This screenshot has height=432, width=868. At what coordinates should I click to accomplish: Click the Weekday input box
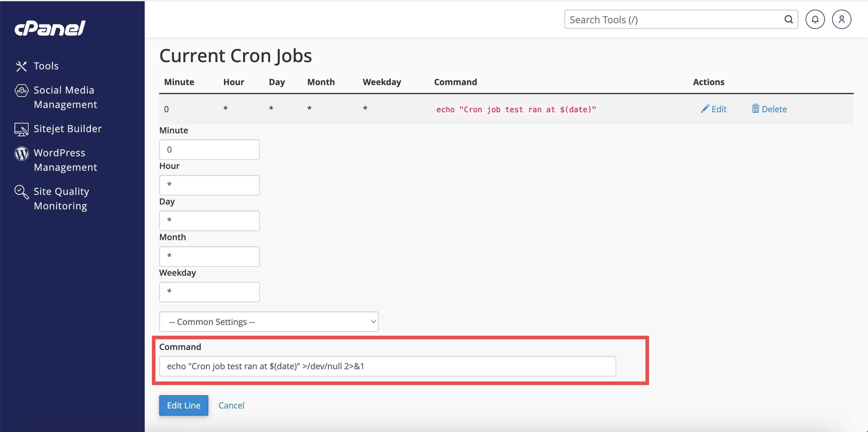209,292
